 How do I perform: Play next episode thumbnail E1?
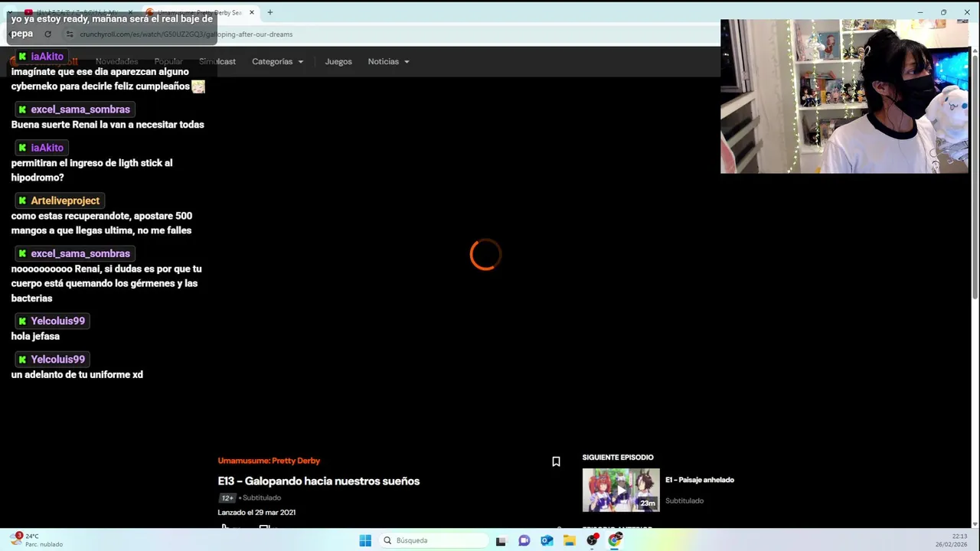[x=620, y=490]
